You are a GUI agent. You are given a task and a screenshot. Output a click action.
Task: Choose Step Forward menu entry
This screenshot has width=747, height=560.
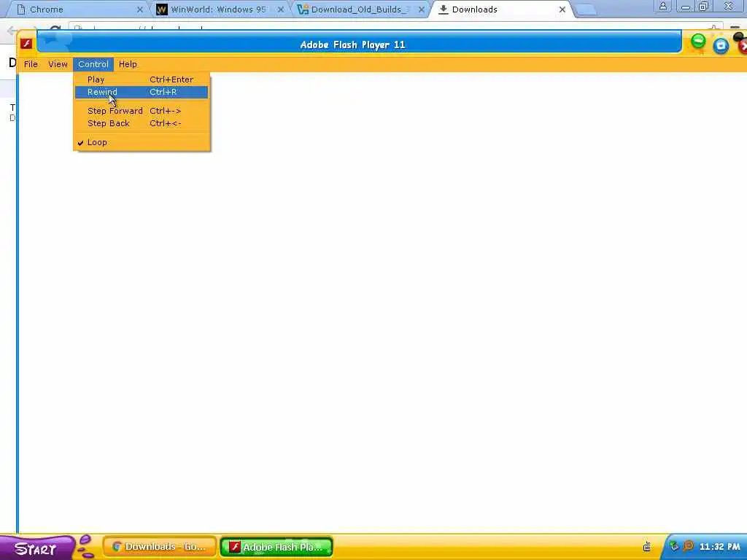point(142,111)
